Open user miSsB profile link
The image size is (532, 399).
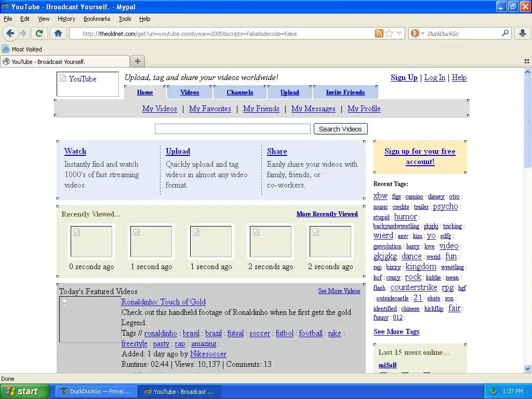click(x=388, y=365)
